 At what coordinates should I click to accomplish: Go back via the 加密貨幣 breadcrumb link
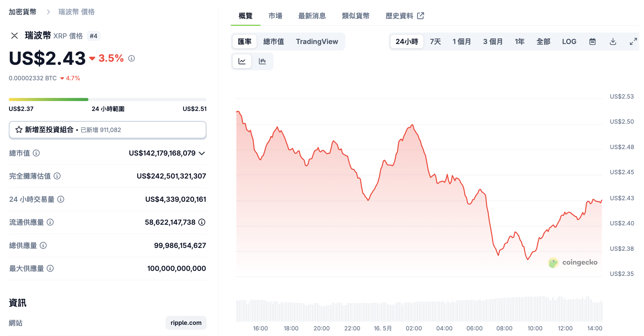tap(23, 11)
